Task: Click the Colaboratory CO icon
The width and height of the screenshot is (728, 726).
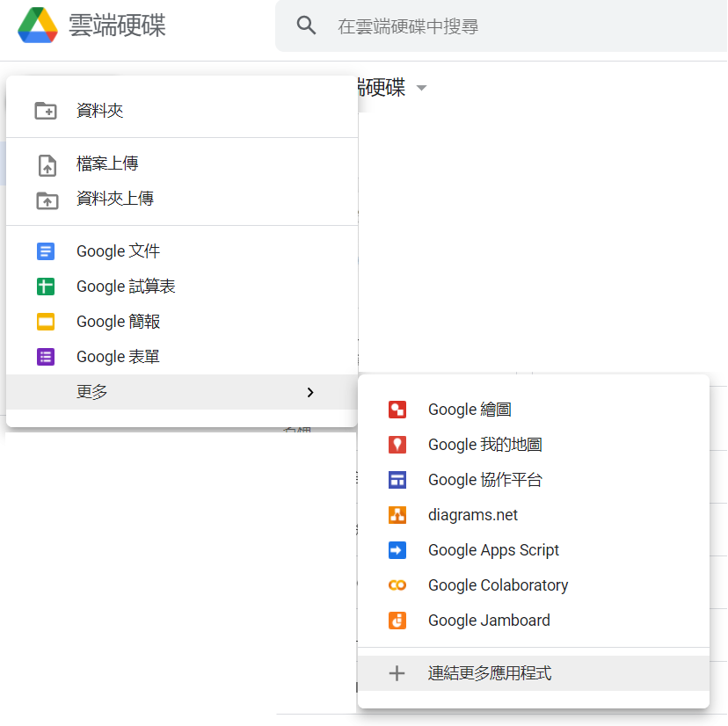Action: [x=397, y=585]
